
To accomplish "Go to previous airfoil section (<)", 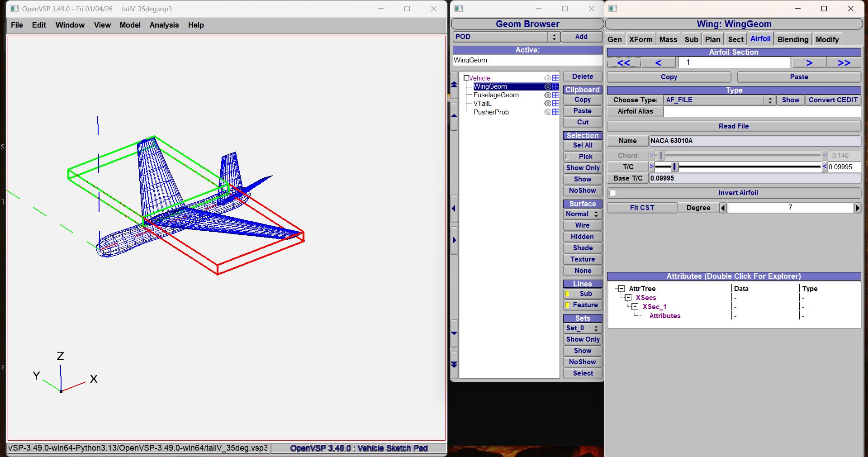I will pyautogui.click(x=659, y=63).
